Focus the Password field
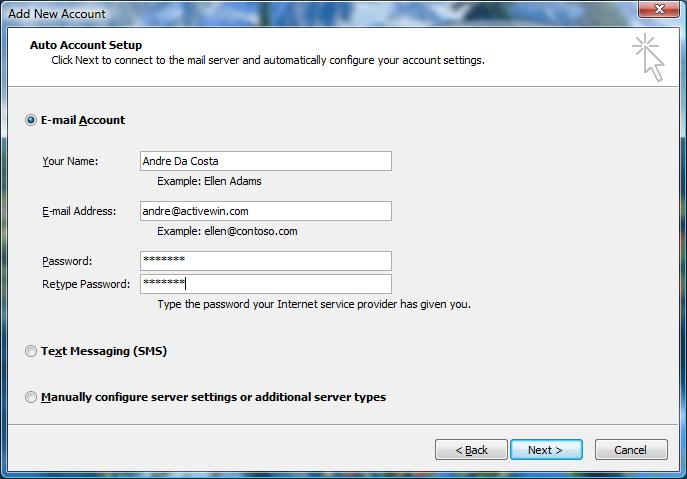The height and width of the screenshot is (479, 687). 266,261
